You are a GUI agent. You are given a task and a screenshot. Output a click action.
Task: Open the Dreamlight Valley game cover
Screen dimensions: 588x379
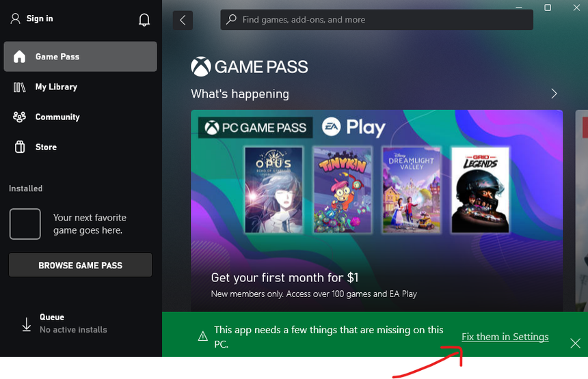412,190
